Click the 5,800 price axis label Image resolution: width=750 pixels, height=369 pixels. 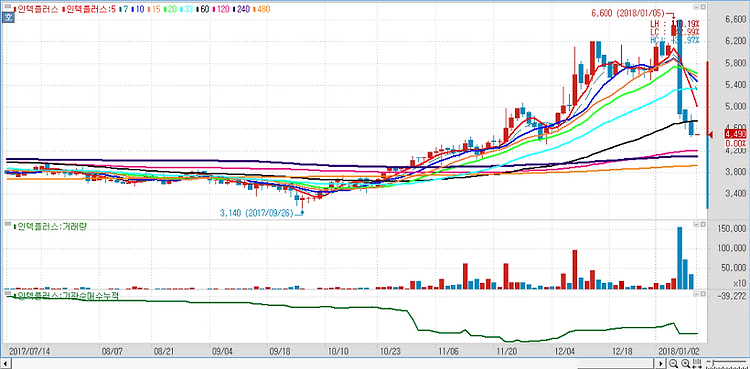pos(736,63)
